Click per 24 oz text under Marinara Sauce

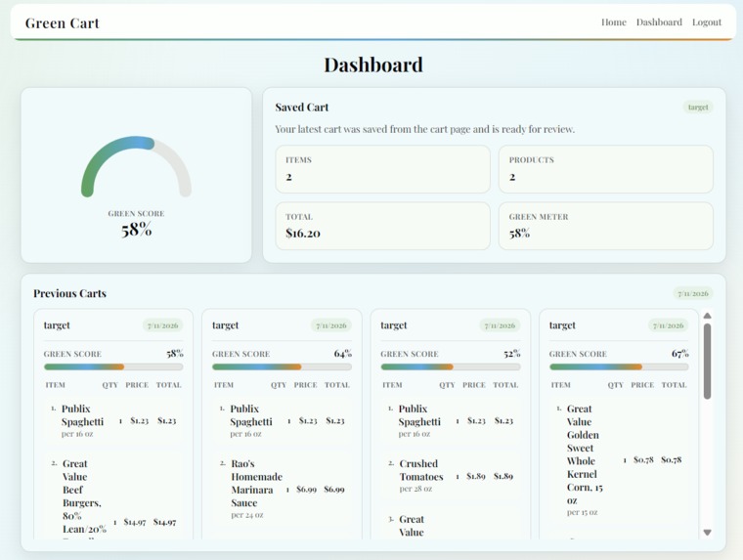click(247, 514)
